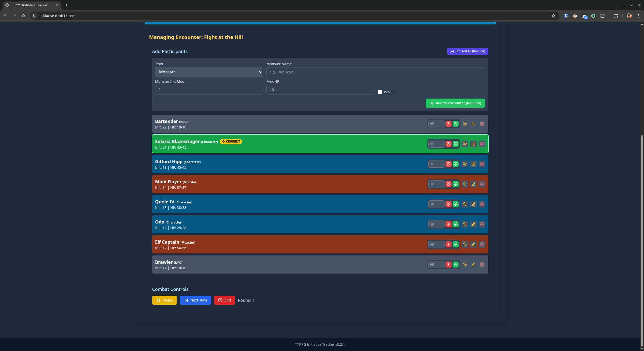This screenshot has width=644, height=351.
Task: Open browser extensions puzzle icon
Action: click(x=602, y=16)
